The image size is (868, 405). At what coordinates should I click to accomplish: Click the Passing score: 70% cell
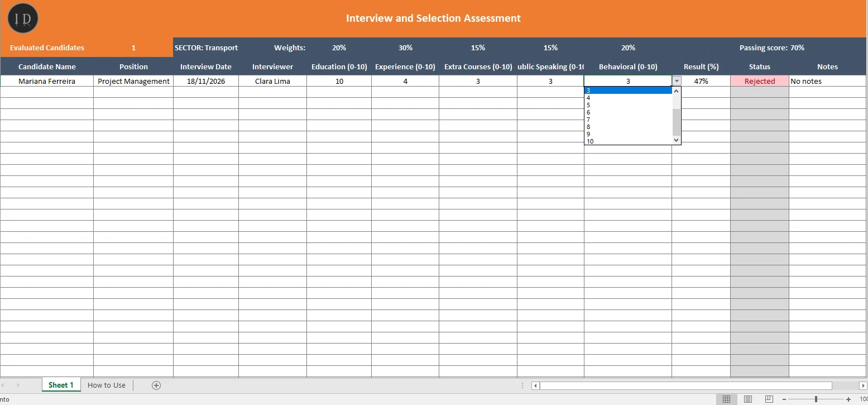click(772, 47)
